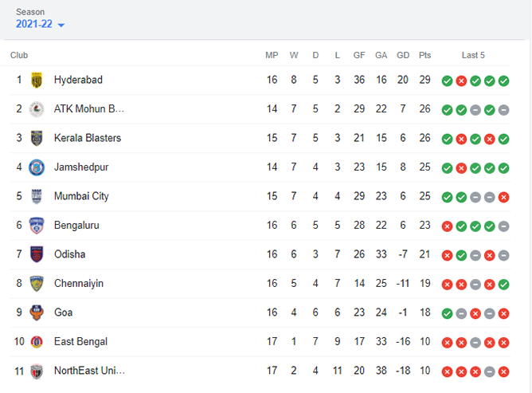This screenshot has height=393, width=532.
Task: Click the Kerala Blasters club logo
Action: pyautogui.click(x=37, y=138)
